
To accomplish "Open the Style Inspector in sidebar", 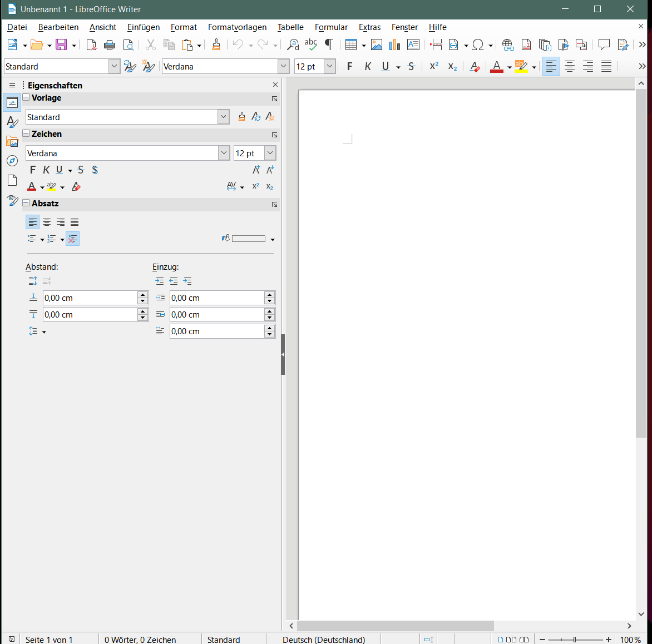I will click(x=12, y=201).
